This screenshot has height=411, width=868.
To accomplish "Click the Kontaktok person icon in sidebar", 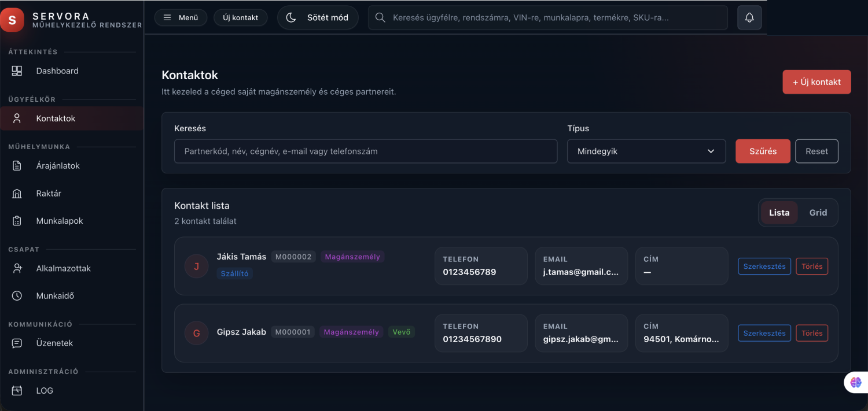I will (x=17, y=119).
